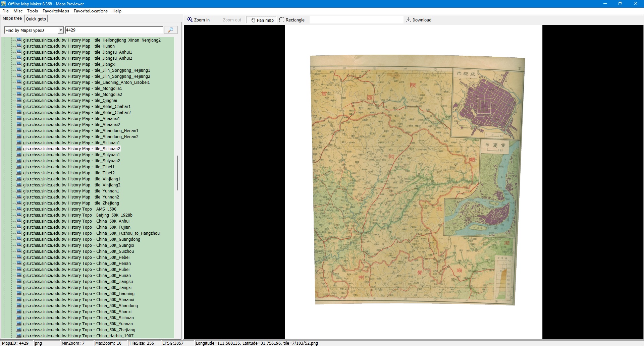Click the magnifier search button
Screen dimensions: 644x346
point(170,30)
